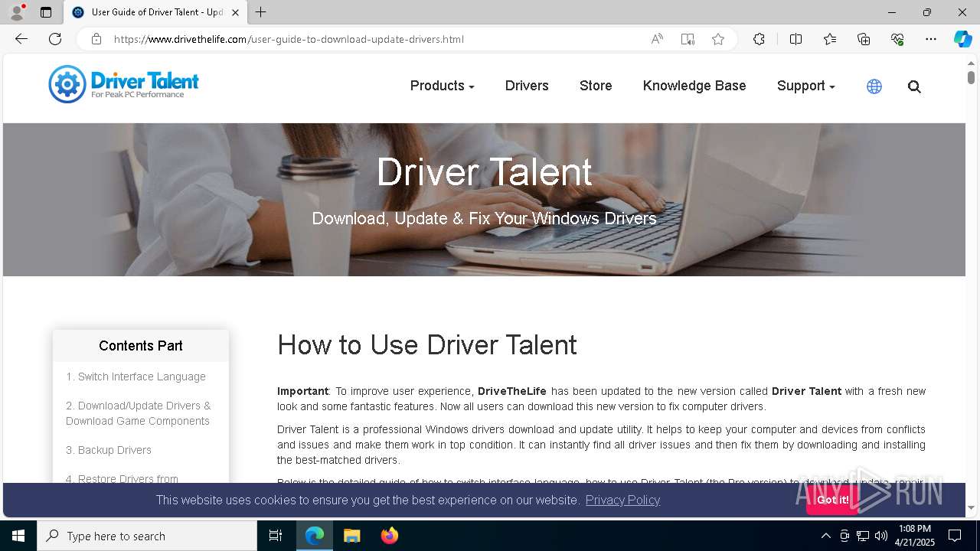Launch Copilot sidebar
The height and width of the screenshot is (551, 980).
pyautogui.click(x=962, y=39)
